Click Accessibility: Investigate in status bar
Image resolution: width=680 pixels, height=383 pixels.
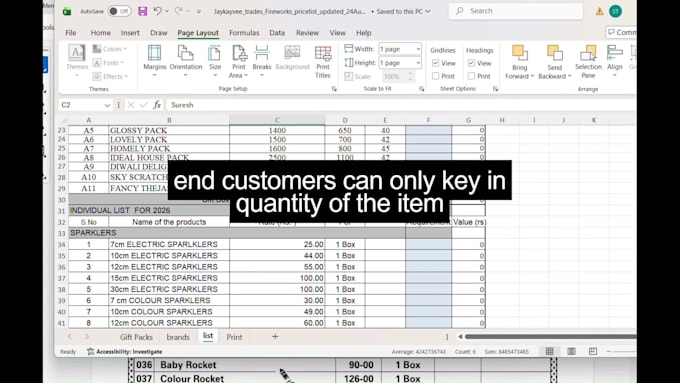[125, 352]
